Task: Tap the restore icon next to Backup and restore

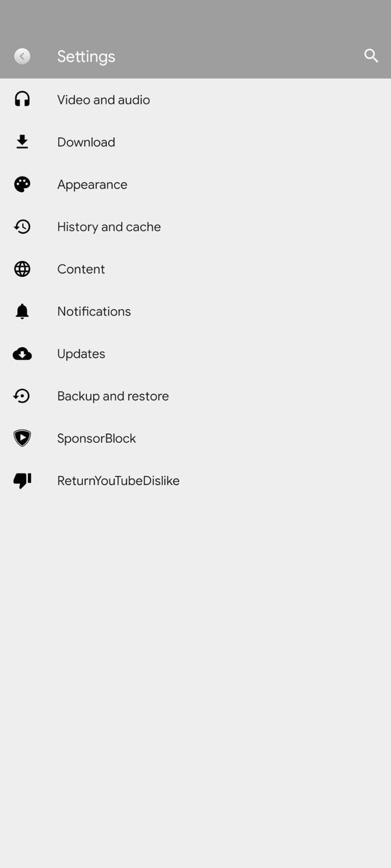Action: 22,395
